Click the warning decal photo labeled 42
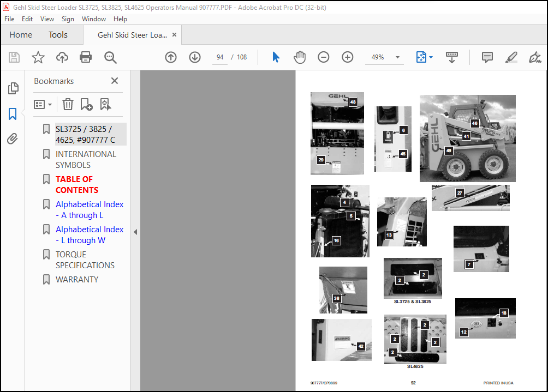Viewport: 548px width, 392px height. click(342, 340)
